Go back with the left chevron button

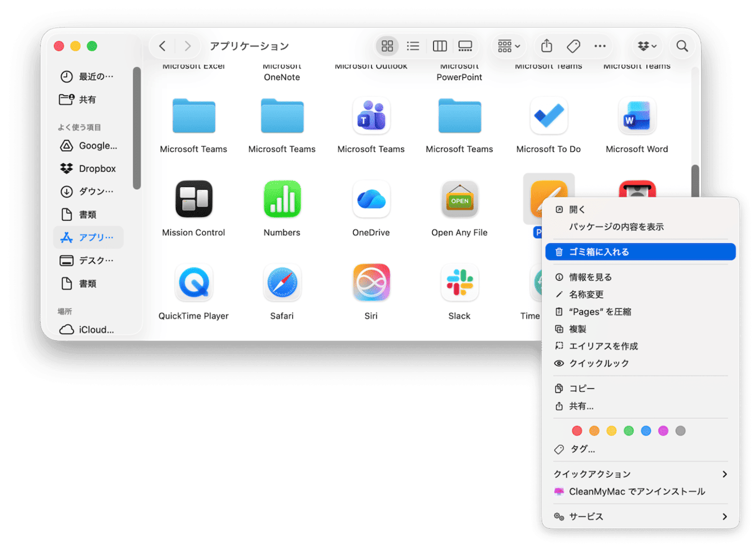point(162,46)
